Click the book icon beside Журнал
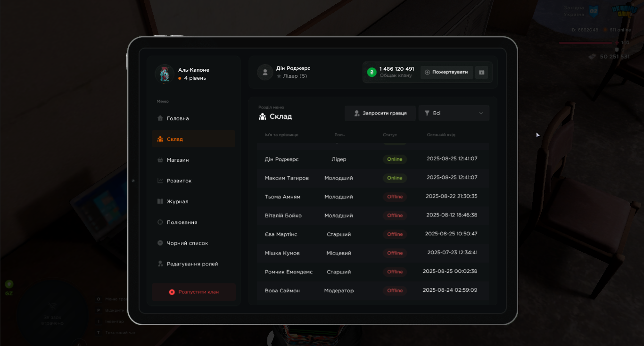This screenshot has height=346, width=644. pos(160,201)
